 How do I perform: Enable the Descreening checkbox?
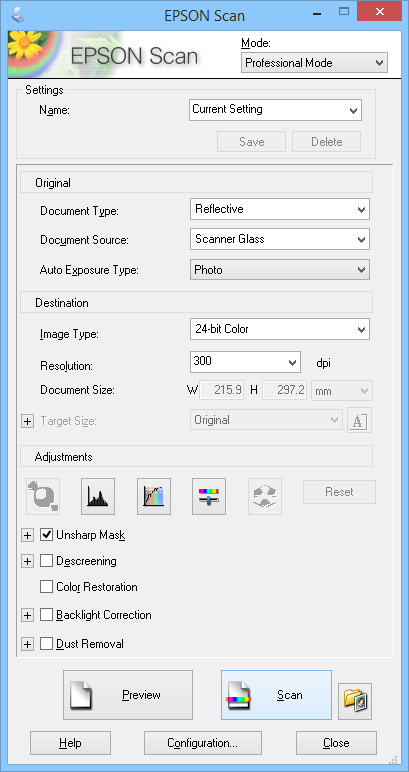click(x=47, y=561)
